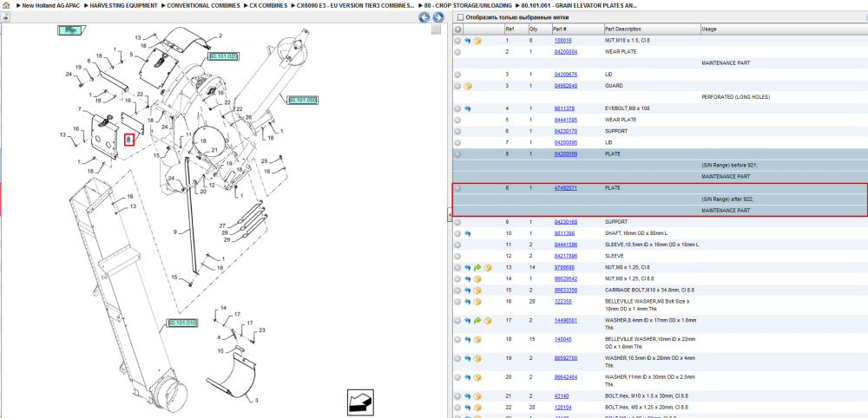The width and height of the screenshot is (868, 418).
Task: Click the package icon on the GUARD row
Action: pos(468,86)
